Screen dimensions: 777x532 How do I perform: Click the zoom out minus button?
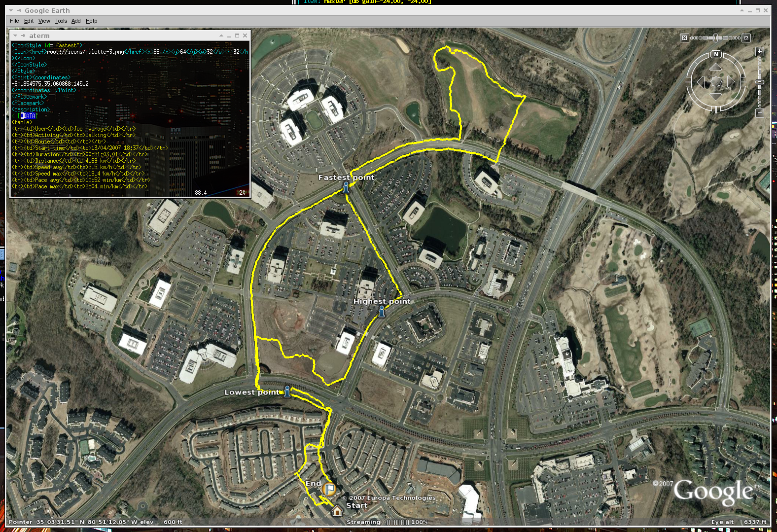coord(760,113)
